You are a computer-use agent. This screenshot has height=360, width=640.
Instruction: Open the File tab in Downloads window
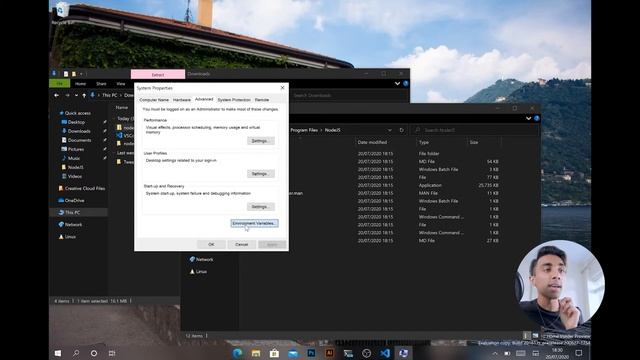[x=60, y=84]
